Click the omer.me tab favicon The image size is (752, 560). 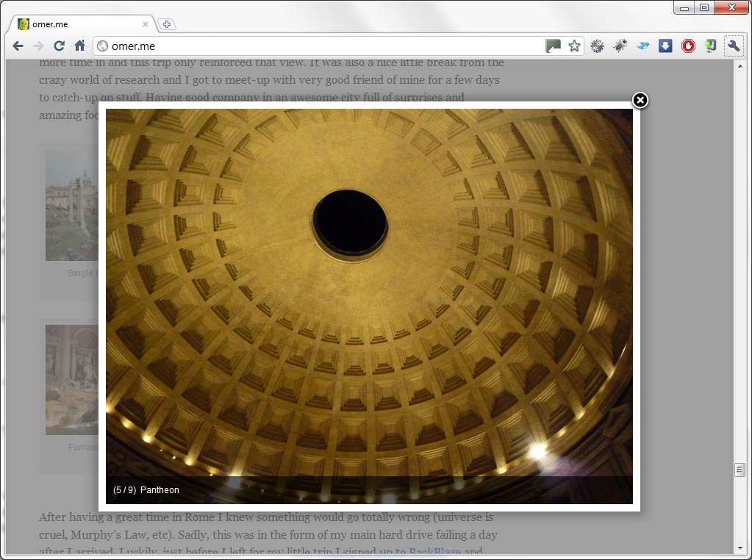(23, 24)
